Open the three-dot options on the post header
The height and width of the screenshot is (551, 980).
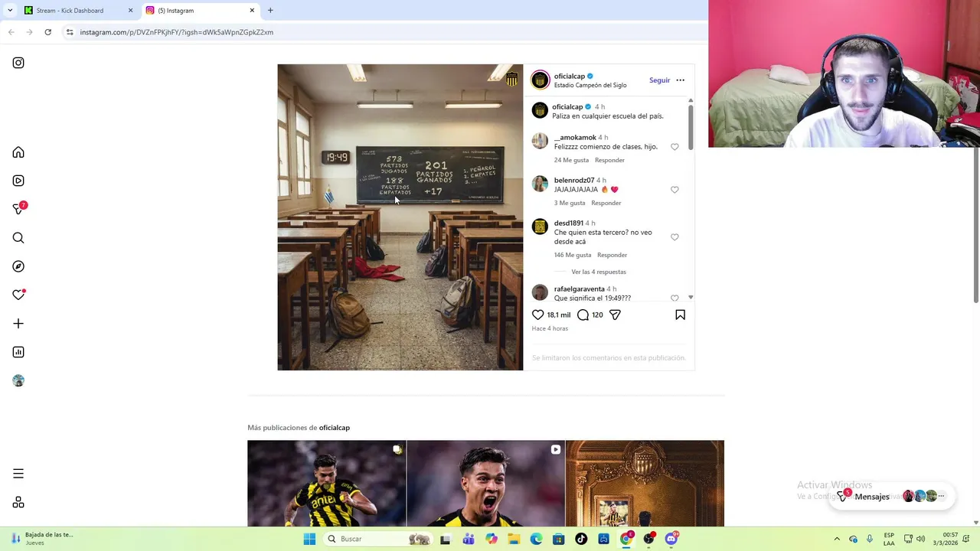[680, 80]
